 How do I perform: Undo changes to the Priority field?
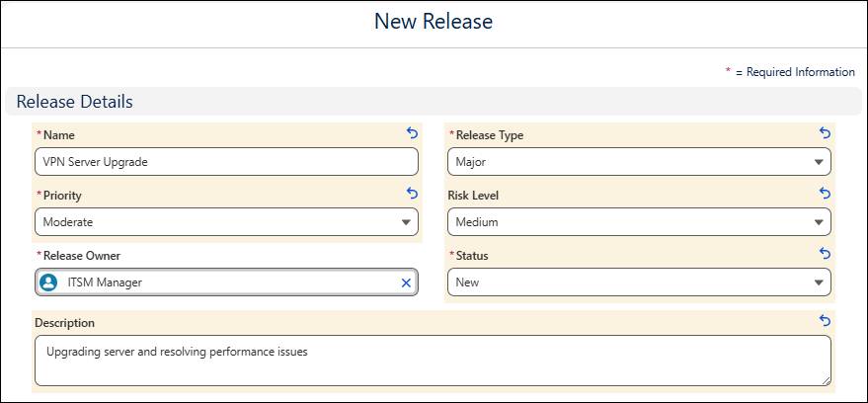(412, 193)
